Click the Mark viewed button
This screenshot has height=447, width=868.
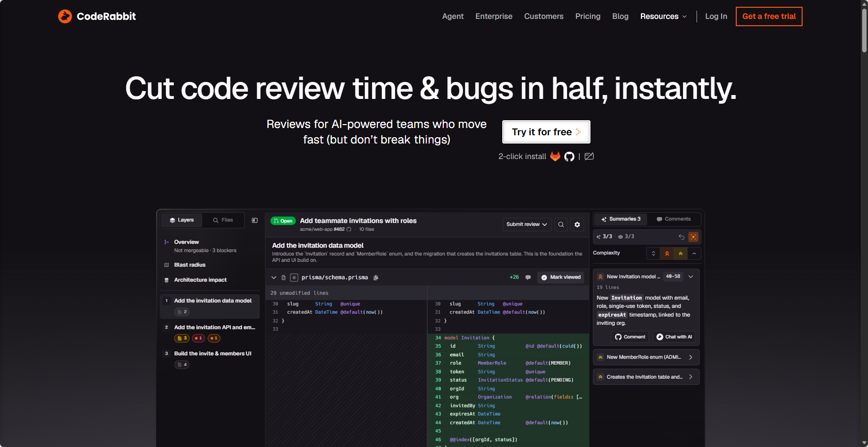click(x=561, y=277)
